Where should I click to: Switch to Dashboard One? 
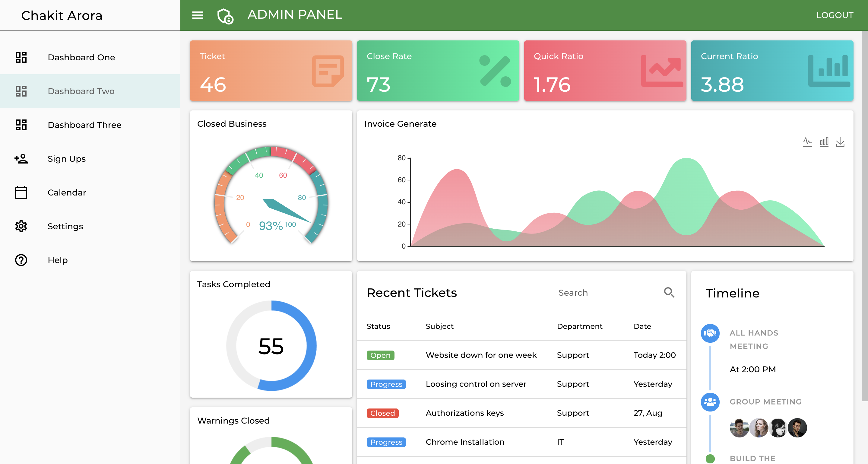coord(81,57)
